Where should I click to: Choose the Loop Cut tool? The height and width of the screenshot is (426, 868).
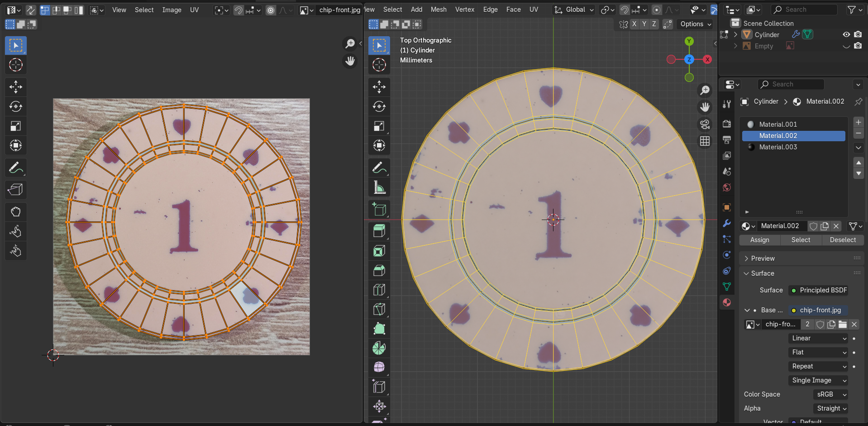point(379,290)
